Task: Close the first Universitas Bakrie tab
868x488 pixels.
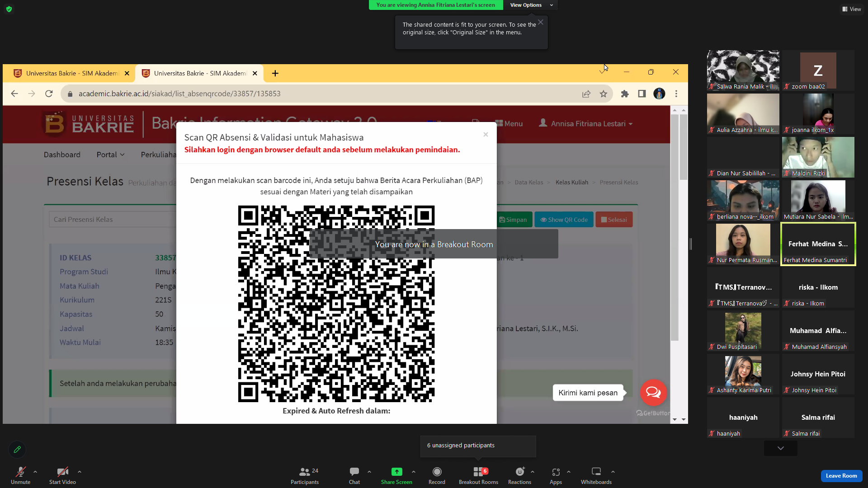Action: (127, 73)
